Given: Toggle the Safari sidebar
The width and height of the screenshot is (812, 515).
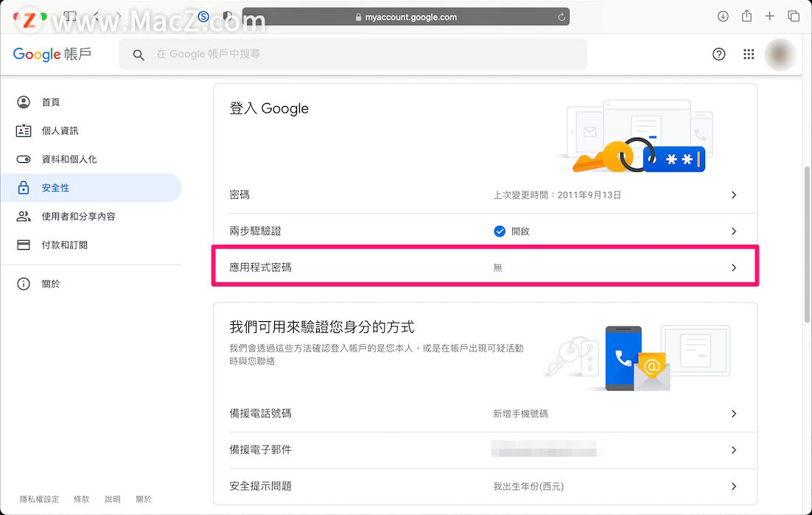Looking at the screenshot, I should tap(70, 16).
